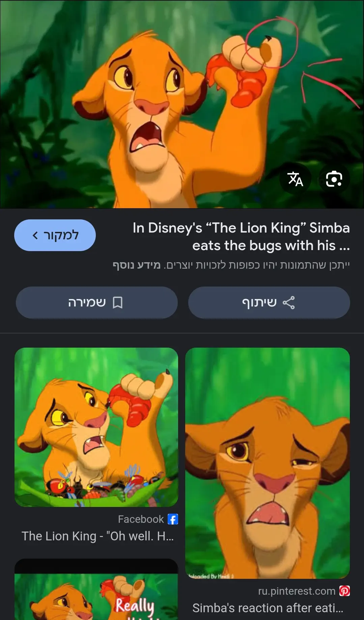Tap the Facebook logo icon

[173, 519]
